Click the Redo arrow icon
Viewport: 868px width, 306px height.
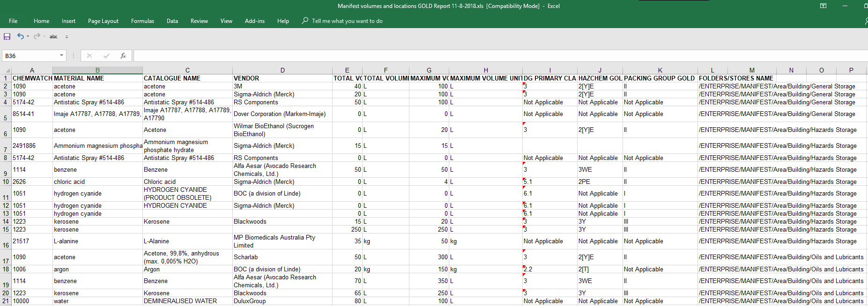[x=37, y=36]
